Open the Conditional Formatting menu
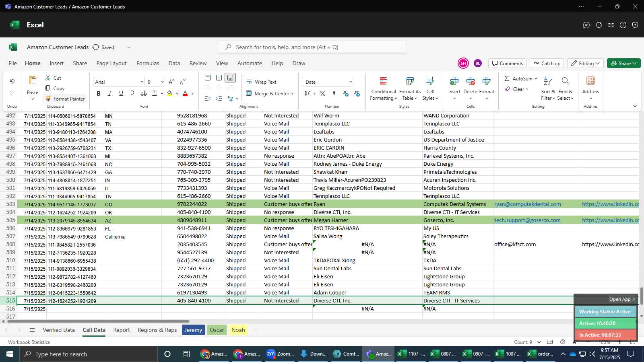 384,88
